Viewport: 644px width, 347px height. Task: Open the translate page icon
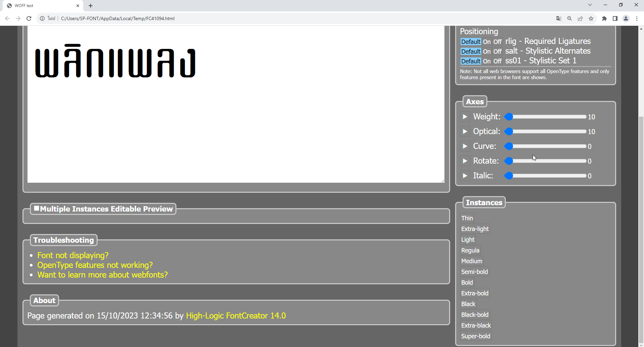(559, 18)
